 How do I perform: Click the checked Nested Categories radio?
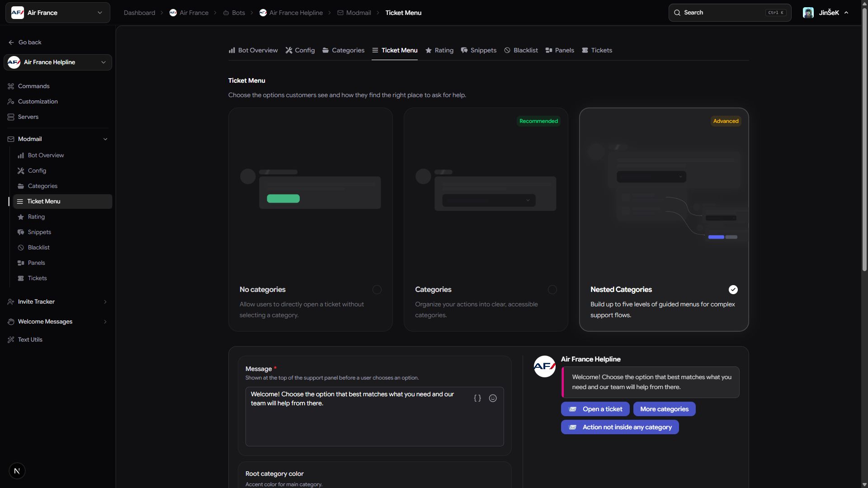733,290
